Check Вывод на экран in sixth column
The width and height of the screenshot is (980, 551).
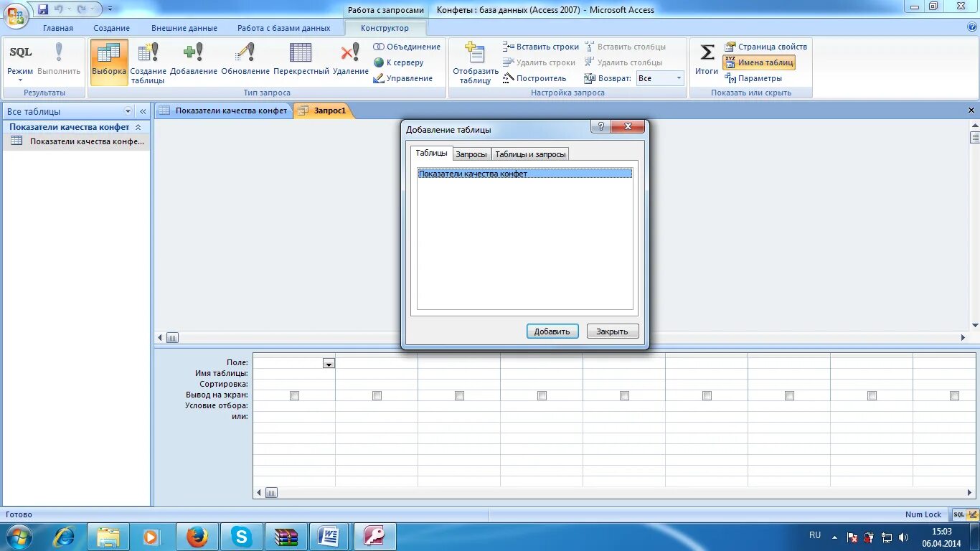707,395
